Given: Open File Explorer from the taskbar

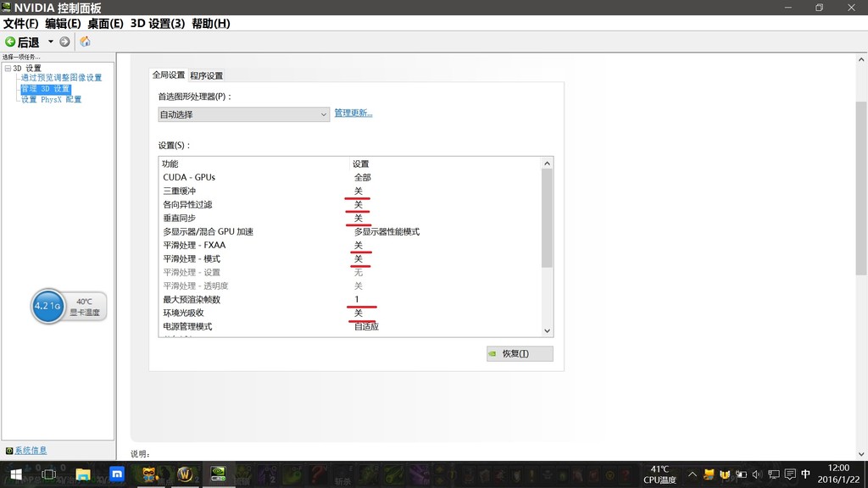Looking at the screenshot, I should click(x=82, y=474).
